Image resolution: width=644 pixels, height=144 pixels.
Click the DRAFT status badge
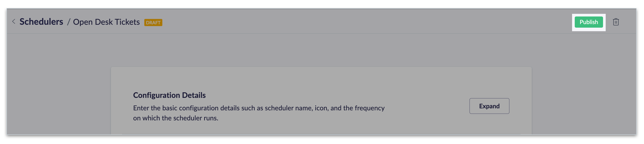[x=153, y=23]
